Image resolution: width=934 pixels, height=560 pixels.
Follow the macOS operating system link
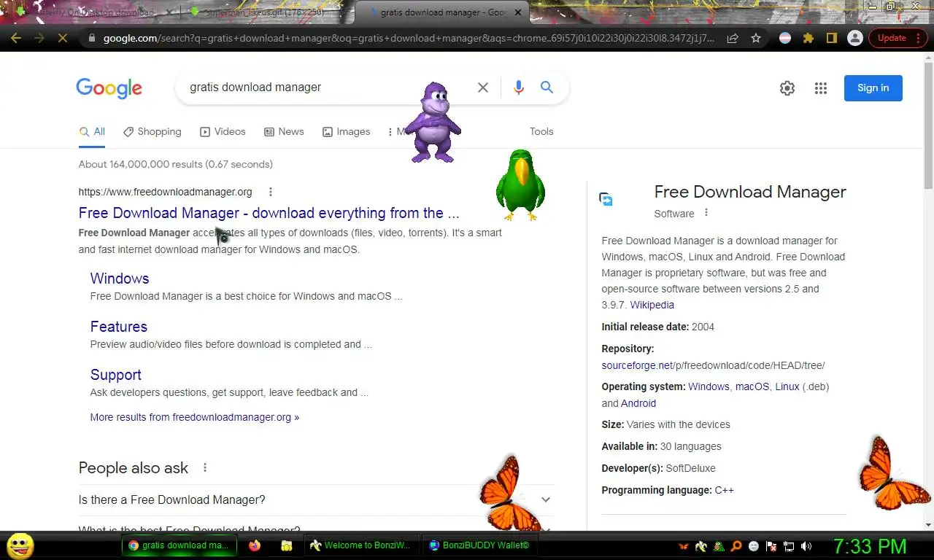pyautogui.click(x=752, y=386)
